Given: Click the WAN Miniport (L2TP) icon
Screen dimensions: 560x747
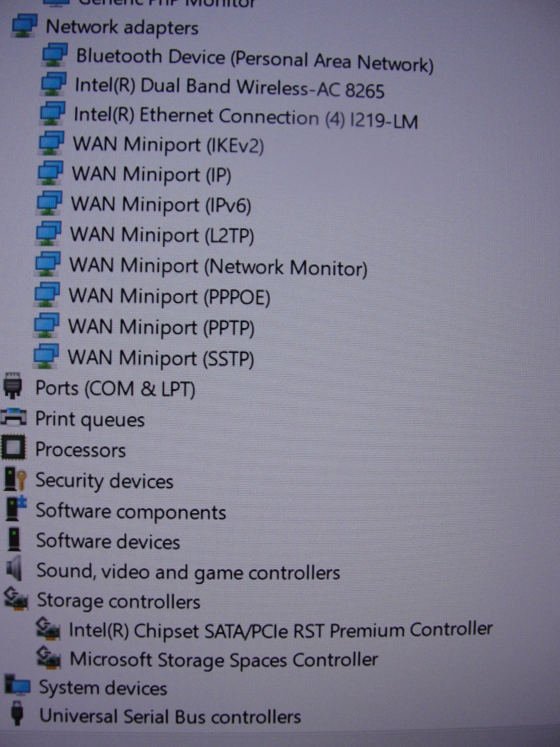Looking at the screenshot, I should click(49, 233).
